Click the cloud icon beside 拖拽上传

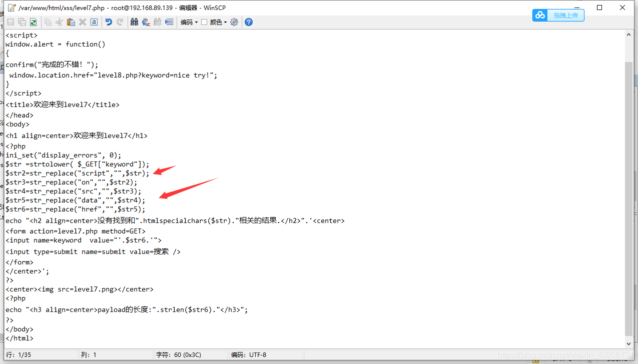pyautogui.click(x=540, y=15)
